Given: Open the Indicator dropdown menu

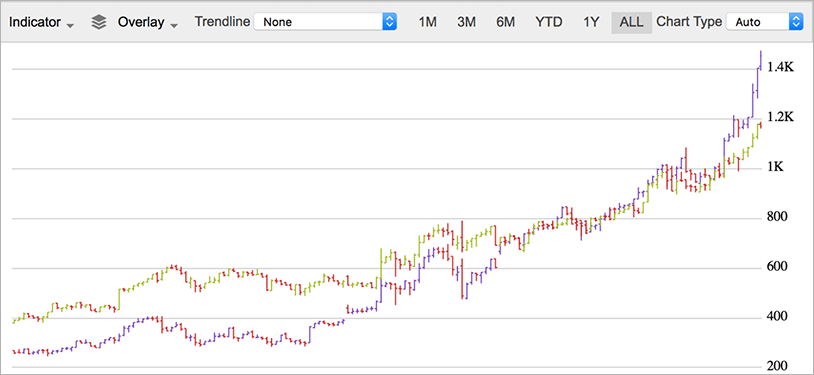Looking at the screenshot, I should [42, 22].
